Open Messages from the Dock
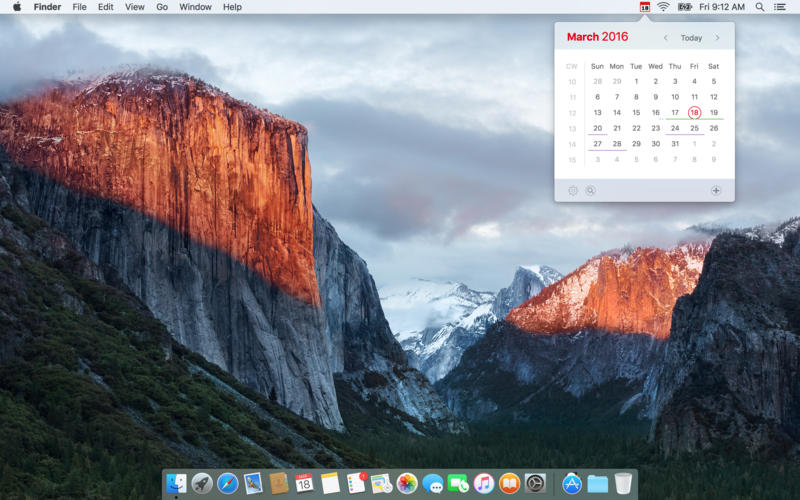800x500 pixels. coord(433,483)
